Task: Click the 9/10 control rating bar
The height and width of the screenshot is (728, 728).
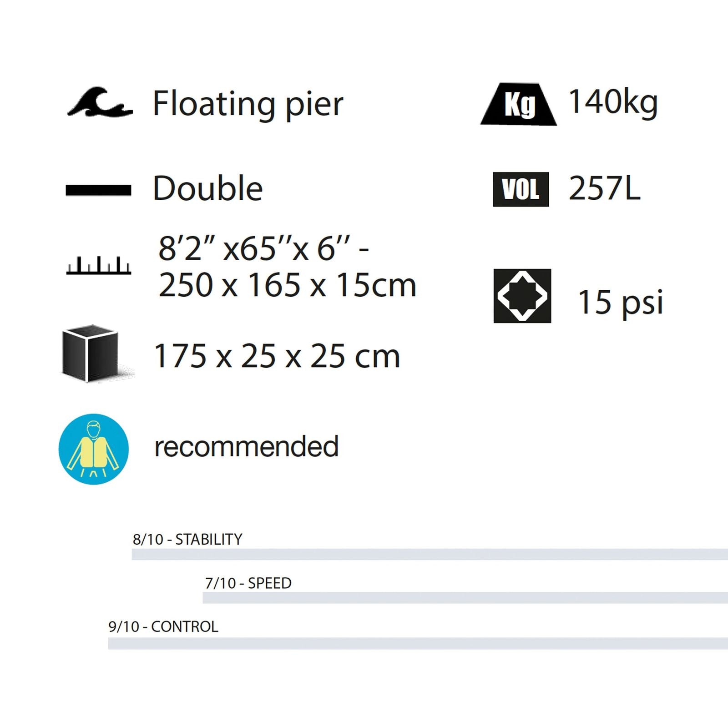Action: (418, 643)
